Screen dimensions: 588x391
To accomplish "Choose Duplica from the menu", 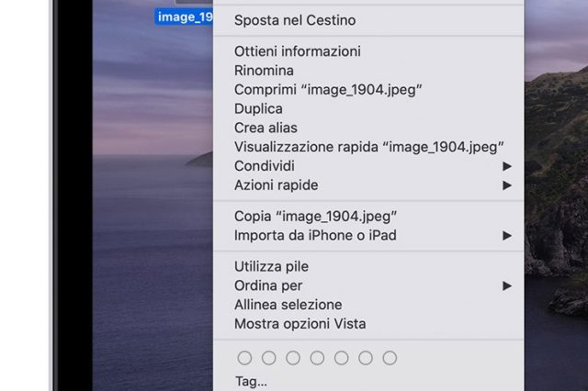I will point(258,108).
